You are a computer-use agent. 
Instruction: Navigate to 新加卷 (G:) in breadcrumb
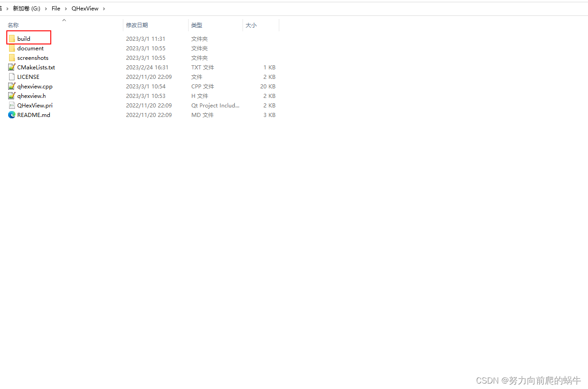(26, 8)
